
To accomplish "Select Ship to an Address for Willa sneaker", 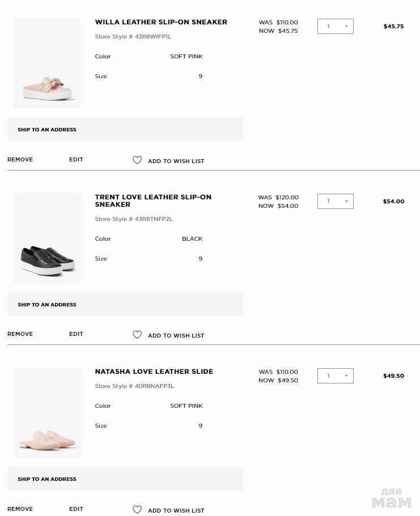I will 47,130.
